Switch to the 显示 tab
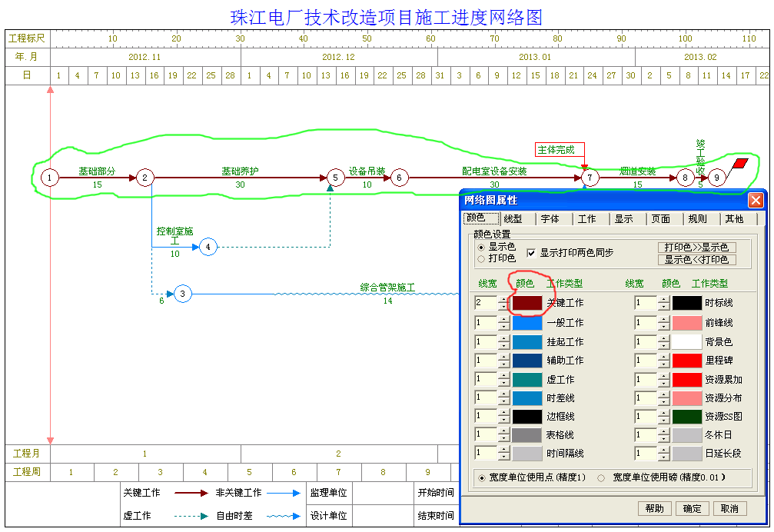Viewport: 774px width, 532px height. point(628,219)
